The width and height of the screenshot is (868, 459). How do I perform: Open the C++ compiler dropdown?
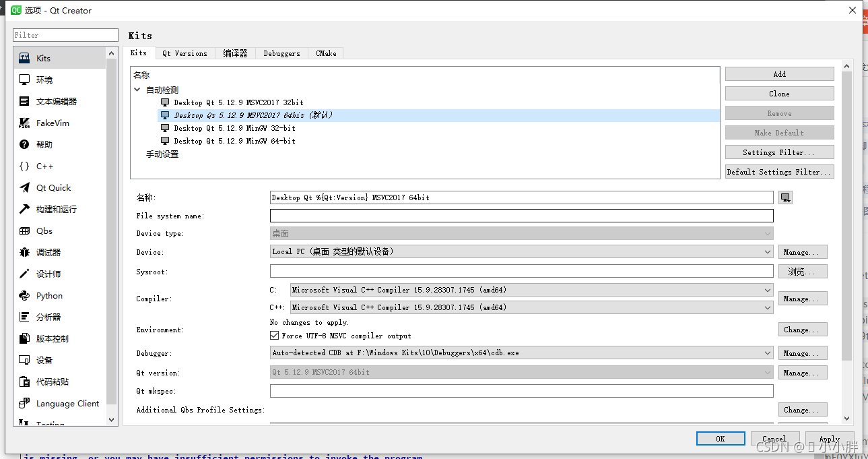pyautogui.click(x=531, y=307)
